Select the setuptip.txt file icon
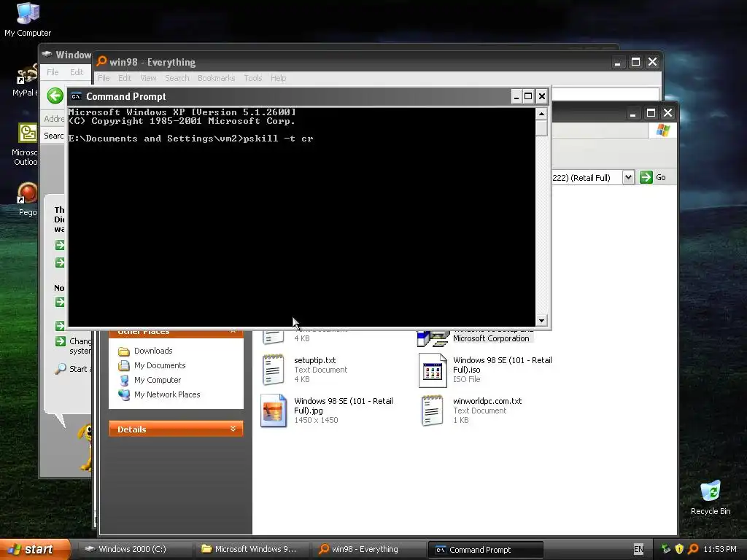The width and height of the screenshot is (747, 560). (x=274, y=370)
